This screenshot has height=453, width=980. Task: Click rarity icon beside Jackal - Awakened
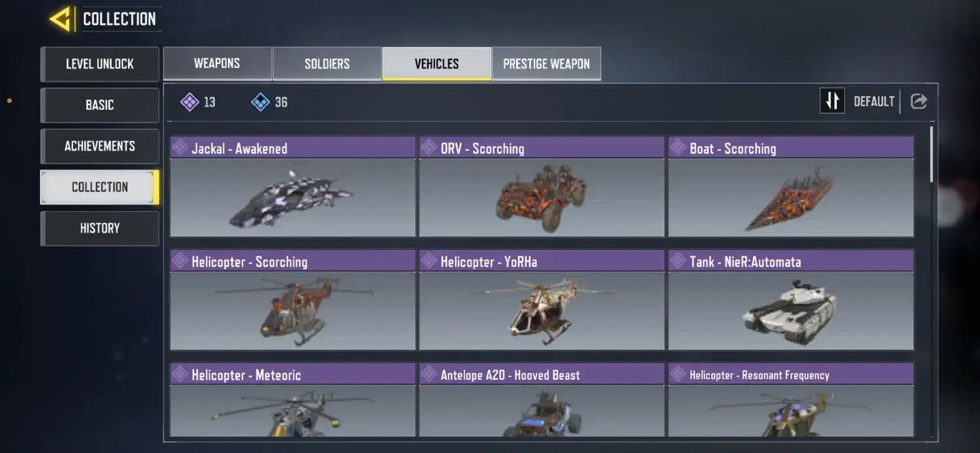tap(180, 148)
